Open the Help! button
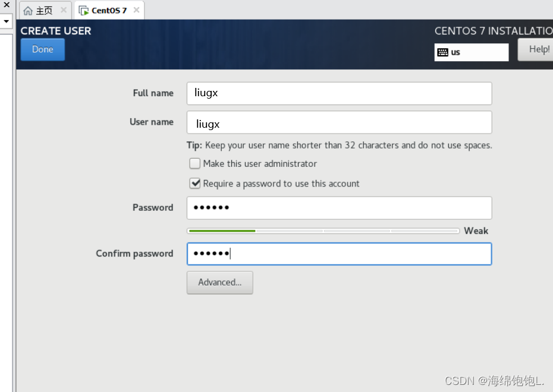This screenshot has width=553, height=392. coord(536,49)
